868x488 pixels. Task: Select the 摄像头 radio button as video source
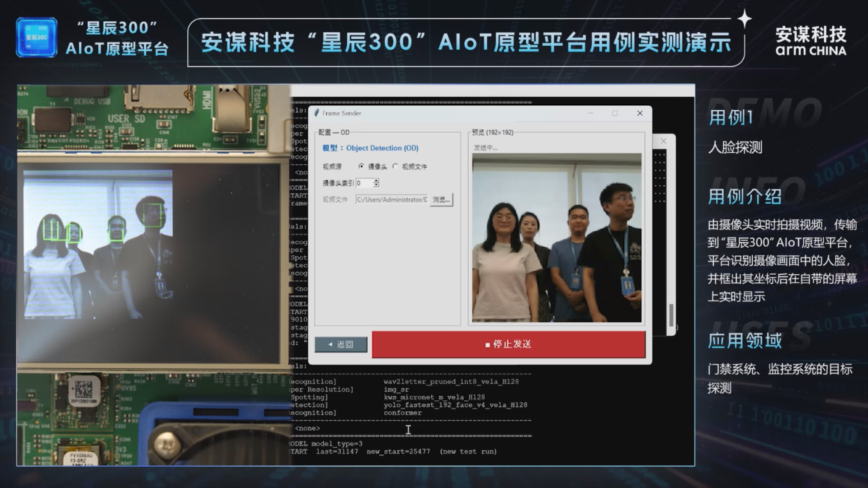coord(361,166)
